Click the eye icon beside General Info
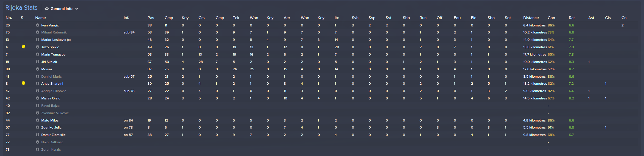The width and height of the screenshot is (644, 156). [x=47, y=9]
